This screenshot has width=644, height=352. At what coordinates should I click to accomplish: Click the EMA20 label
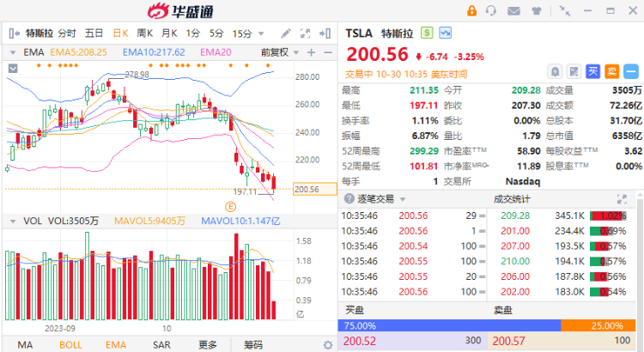(x=216, y=52)
